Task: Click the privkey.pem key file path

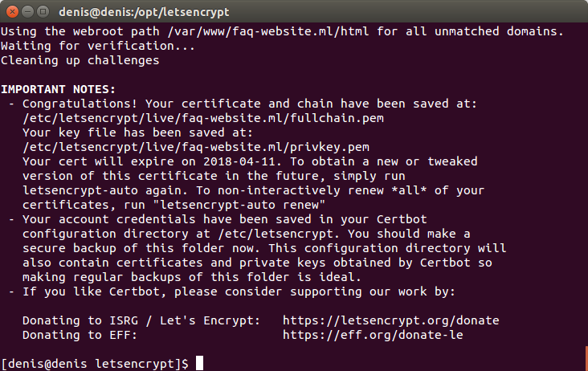Action: 196,147
